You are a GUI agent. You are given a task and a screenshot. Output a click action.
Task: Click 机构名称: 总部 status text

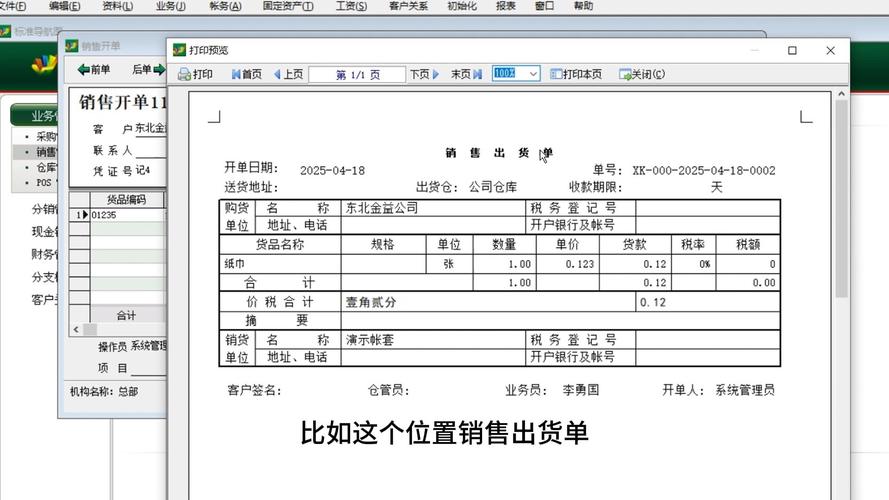point(104,392)
